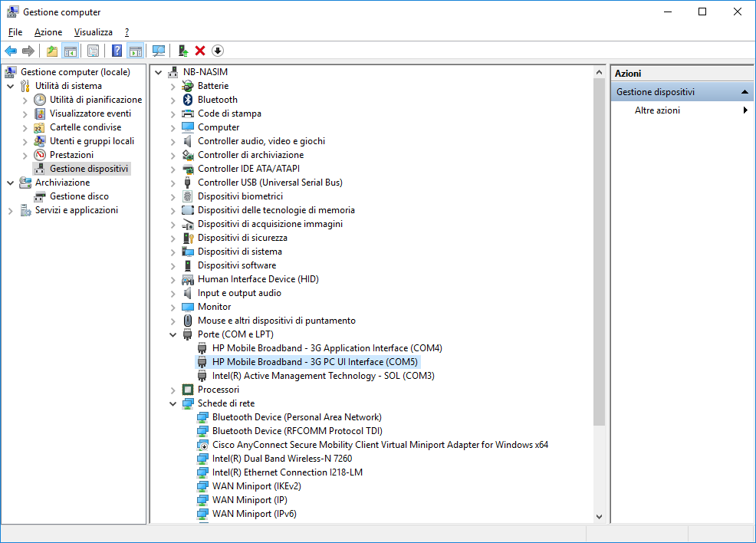Viewport: 756px width, 543px height.
Task: Click the Update driver toolbar icon
Action: (182, 51)
